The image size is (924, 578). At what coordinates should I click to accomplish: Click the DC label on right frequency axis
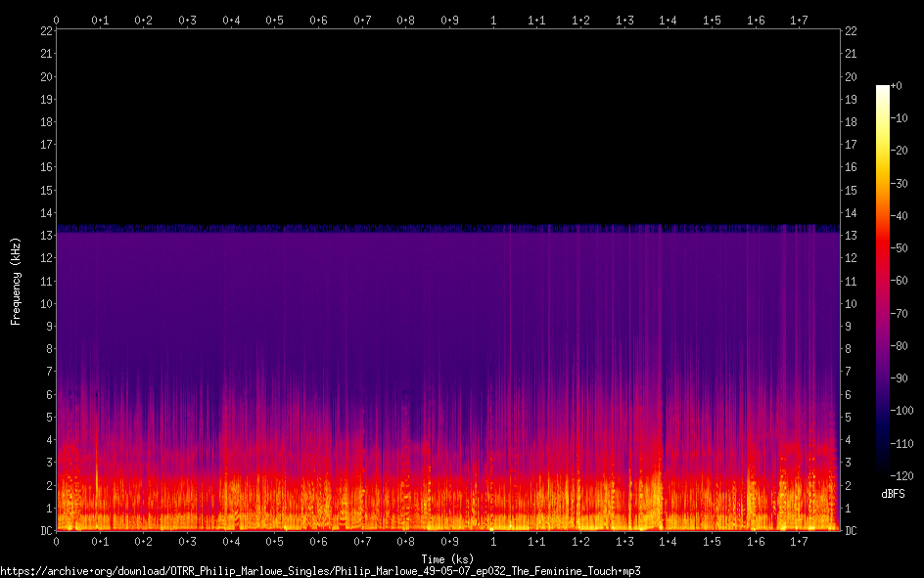point(851,531)
